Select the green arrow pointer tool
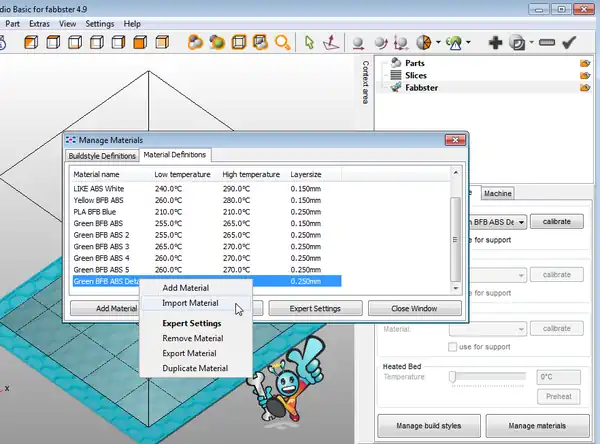The height and width of the screenshot is (444, 600). [x=310, y=43]
